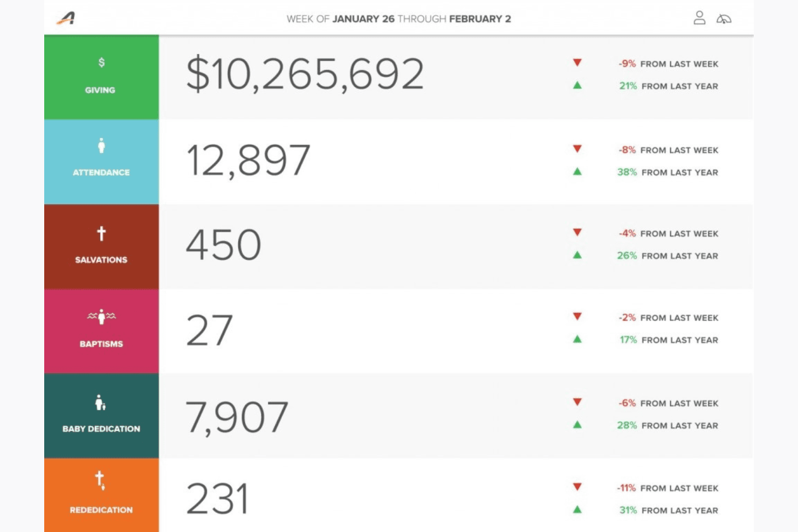Viewport: 798px width, 532px height.
Task: Click the -9% from last week text
Action: (x=668, y=64)
